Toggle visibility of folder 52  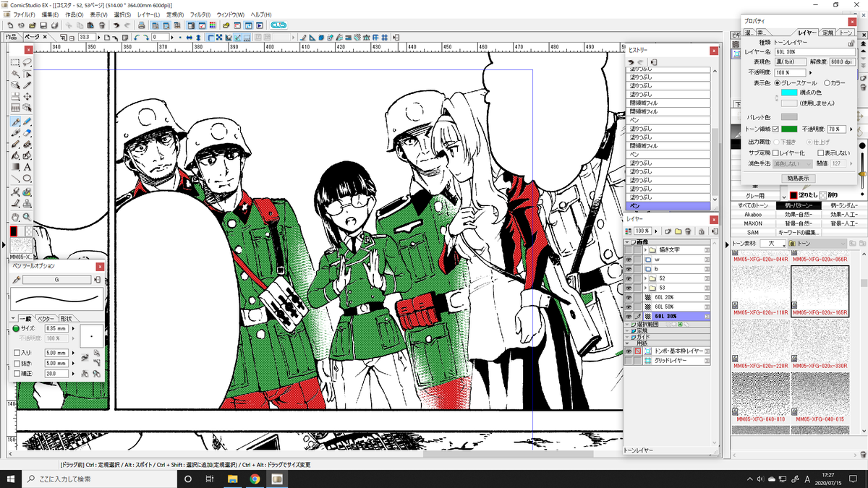[629, 278]
